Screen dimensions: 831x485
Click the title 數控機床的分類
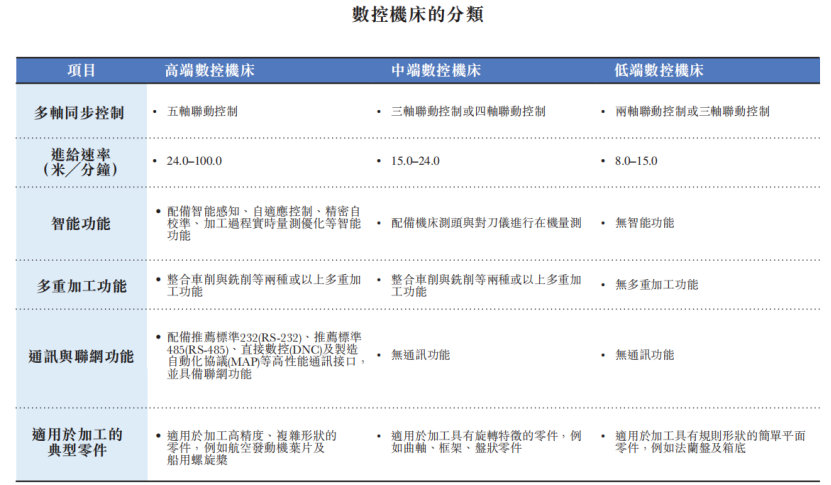tap(418, 14)
